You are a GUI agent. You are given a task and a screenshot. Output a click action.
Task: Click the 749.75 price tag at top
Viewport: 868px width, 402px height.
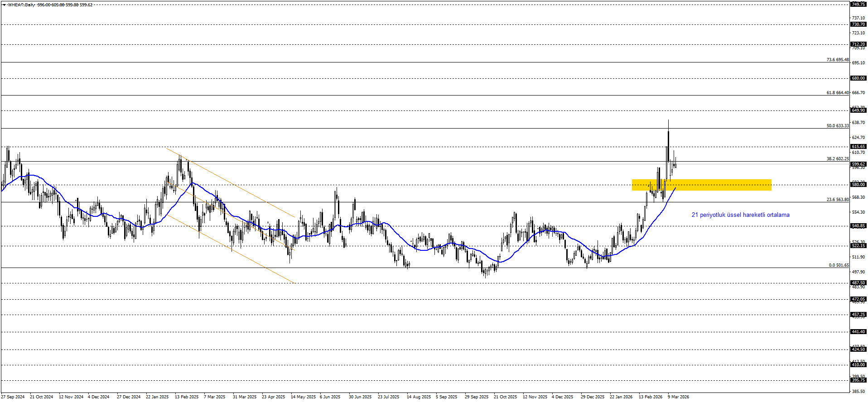pyautogui.click(x=858, y=4)
